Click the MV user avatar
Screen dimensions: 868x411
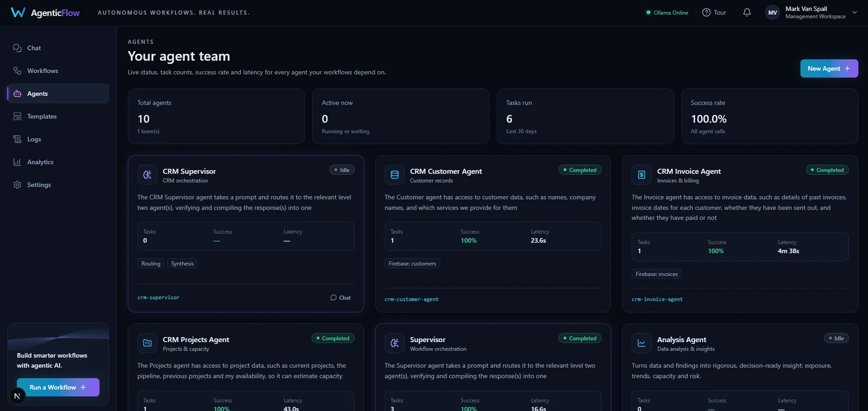pos(773,12)
